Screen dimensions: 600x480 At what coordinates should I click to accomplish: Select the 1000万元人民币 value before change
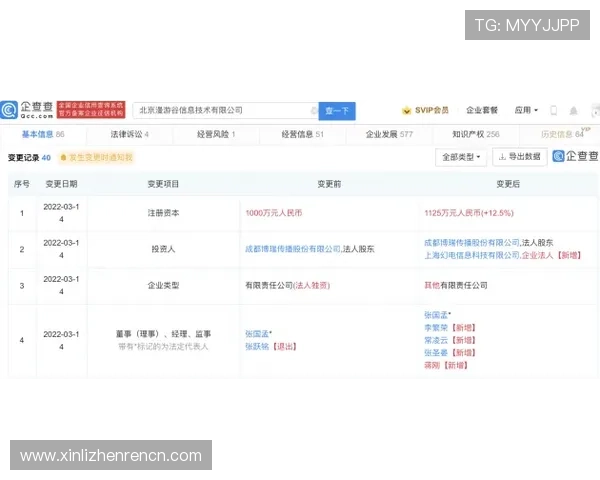click(x=274, y=213)
